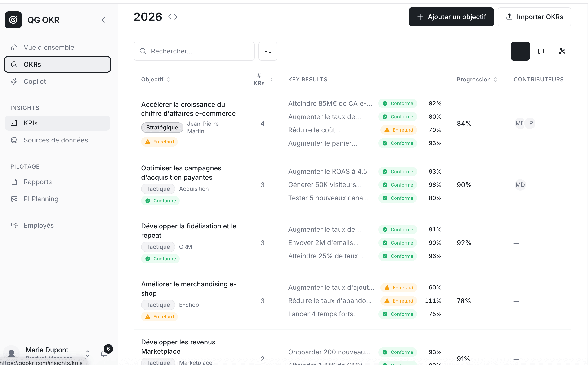
Task: Open KPIs in sidebar
Action: click(x=30, y=123)
